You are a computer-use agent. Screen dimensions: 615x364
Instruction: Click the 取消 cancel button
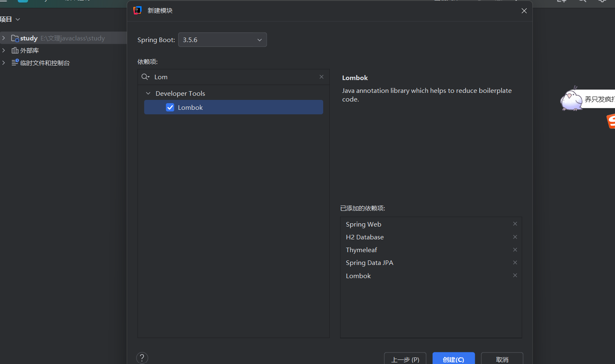click(502, 359)
